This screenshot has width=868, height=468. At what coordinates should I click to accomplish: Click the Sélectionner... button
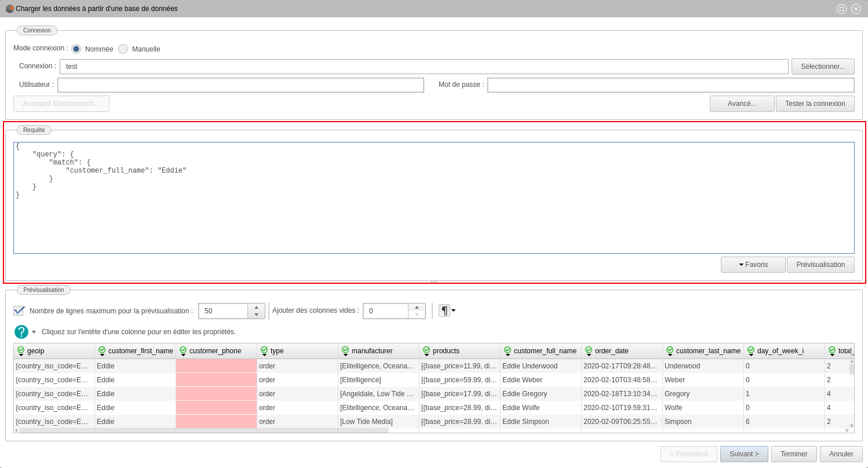(823, 67)
